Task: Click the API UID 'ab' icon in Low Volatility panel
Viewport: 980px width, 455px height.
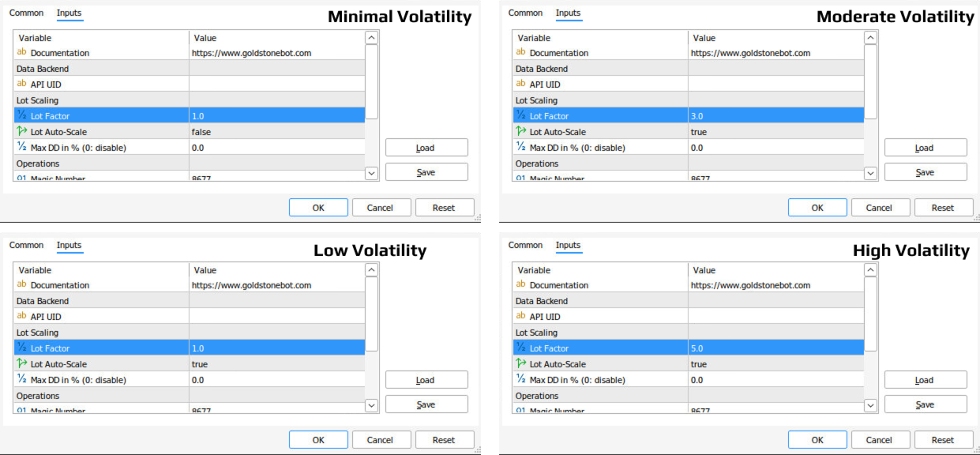Action: (x=21, y=316)
